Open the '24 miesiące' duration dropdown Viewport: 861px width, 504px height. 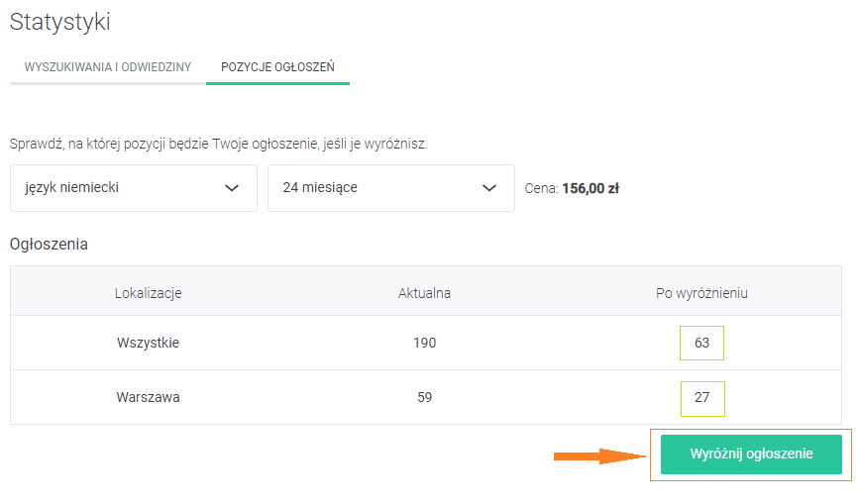tap(390, 188)
